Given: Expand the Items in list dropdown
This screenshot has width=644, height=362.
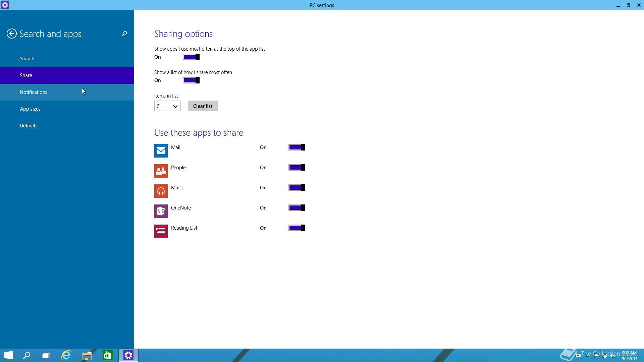Looking at the screenshot, I should click(168, 106).
